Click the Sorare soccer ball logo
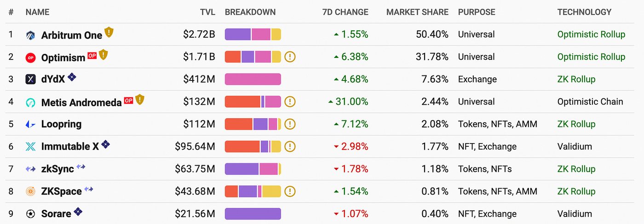Viewport: 644px width, 224px height. (x=30, y=214)
